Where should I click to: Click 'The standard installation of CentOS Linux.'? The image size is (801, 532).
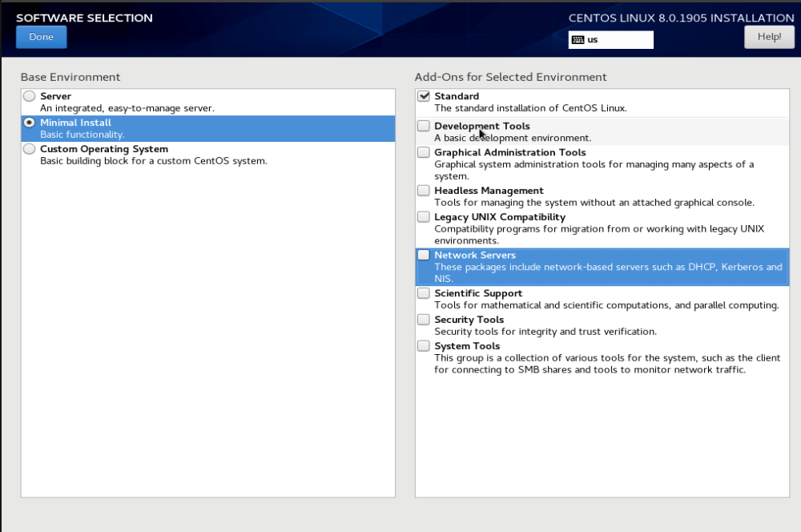pyautogui.click(x=531, y=108)
